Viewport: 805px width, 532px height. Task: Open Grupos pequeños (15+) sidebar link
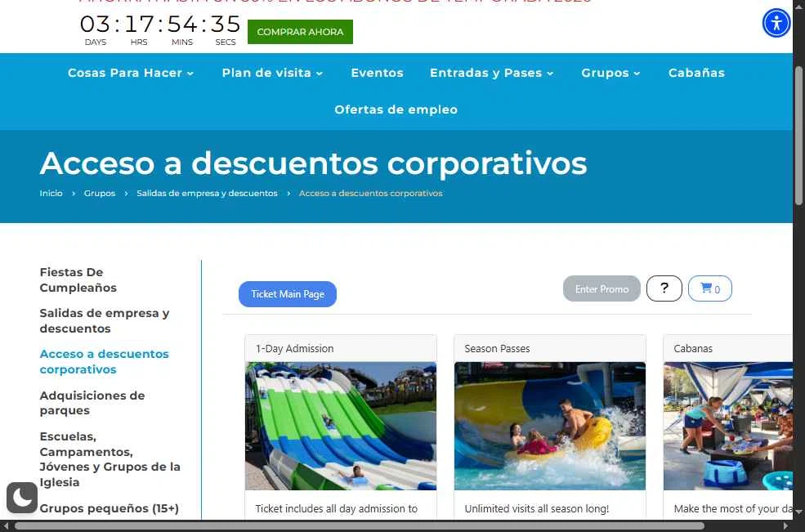click(x=110, y=507)
